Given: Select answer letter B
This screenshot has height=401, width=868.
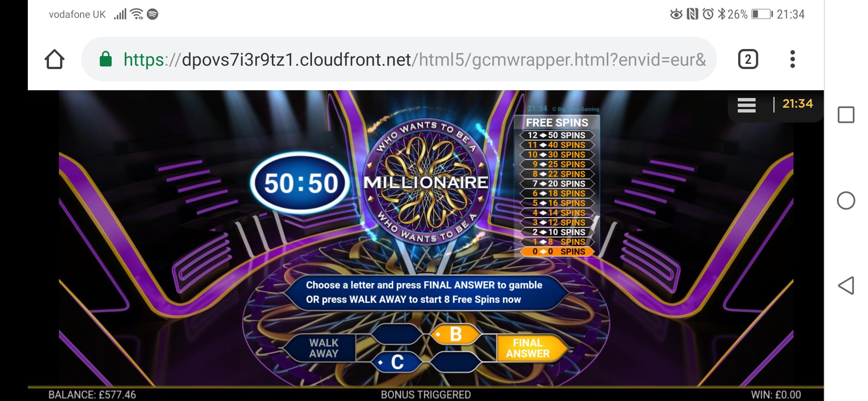Looking at the screenshot, I should [x=455, y=334].
